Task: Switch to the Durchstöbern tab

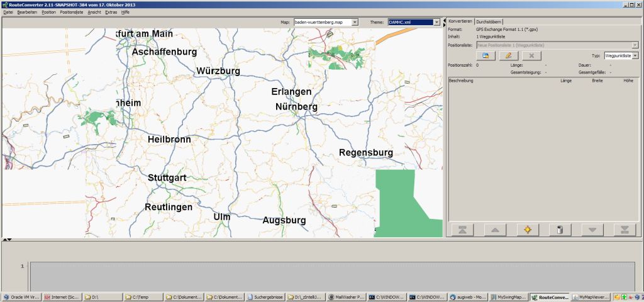Action: coord(489,21)
